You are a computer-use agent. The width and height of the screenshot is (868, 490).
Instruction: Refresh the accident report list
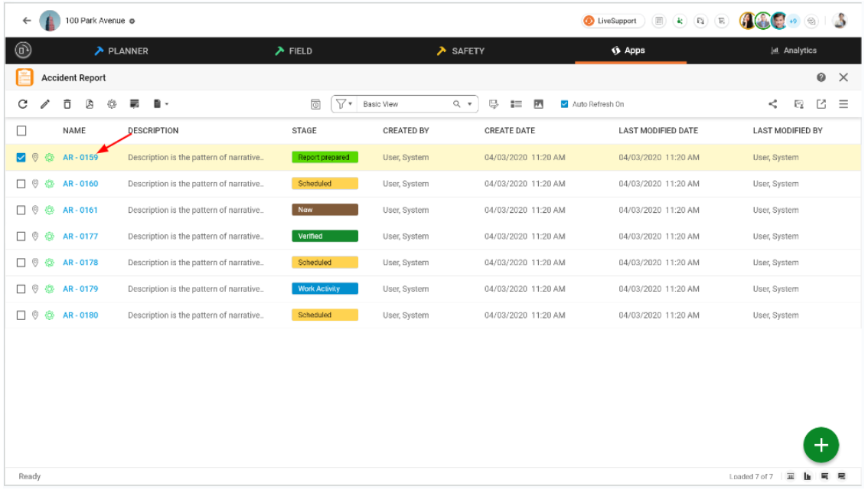click(x=23, y=104)
